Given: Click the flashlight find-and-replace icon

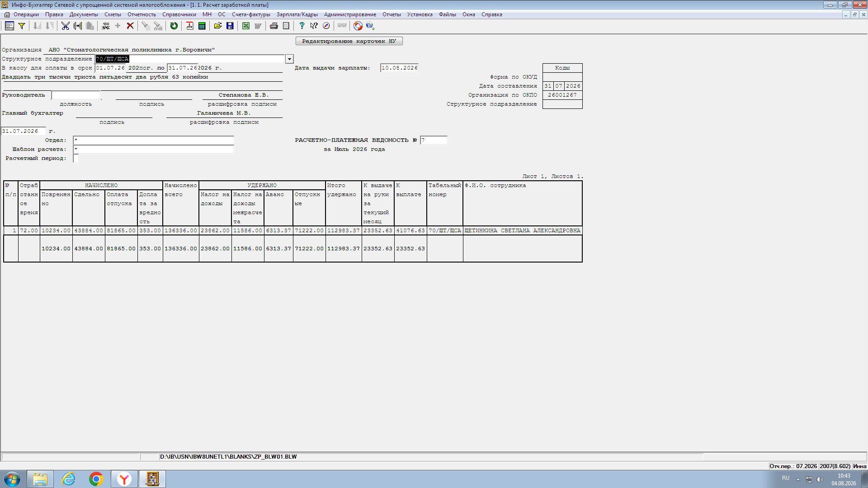Looking at the screenshot, I should click(158, 26).
